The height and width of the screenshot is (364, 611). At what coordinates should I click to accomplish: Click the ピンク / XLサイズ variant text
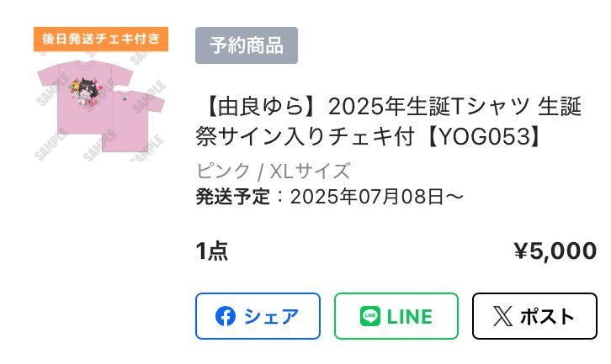(274, 171)
